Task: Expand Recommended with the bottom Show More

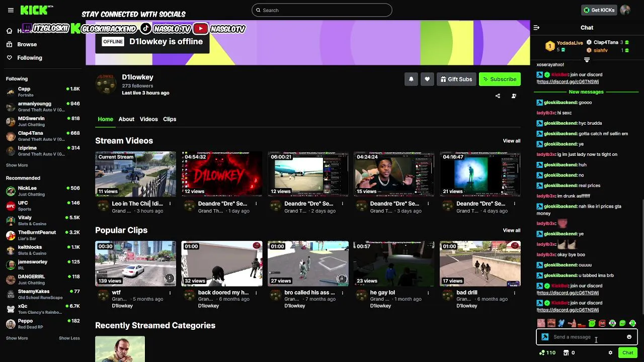Action: coord(17,338)
